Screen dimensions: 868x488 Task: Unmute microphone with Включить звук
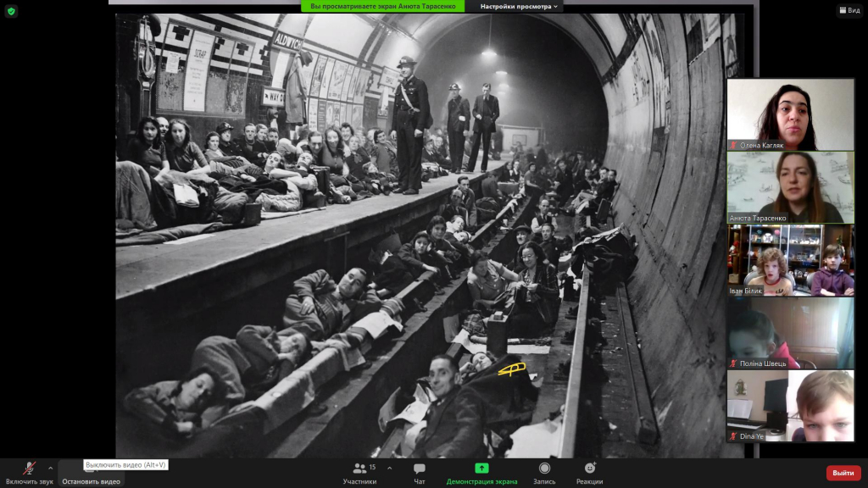click(x=30, y=474)
